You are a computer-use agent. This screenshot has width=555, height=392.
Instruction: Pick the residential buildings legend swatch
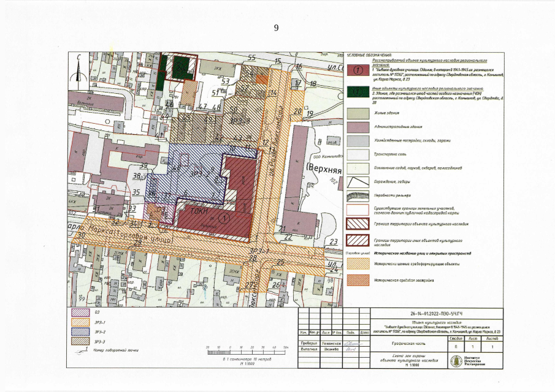coord(358,113)
